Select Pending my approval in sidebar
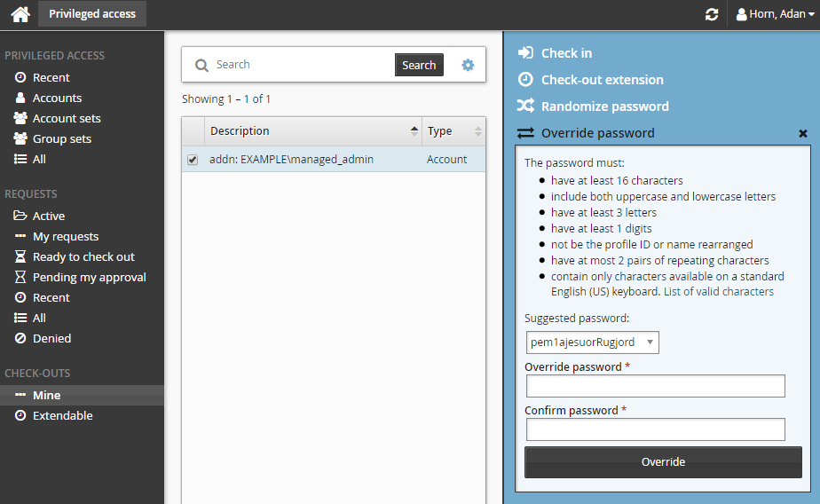Image resolution: width=820 pixels, height=504 pixels. pos(89,278)
